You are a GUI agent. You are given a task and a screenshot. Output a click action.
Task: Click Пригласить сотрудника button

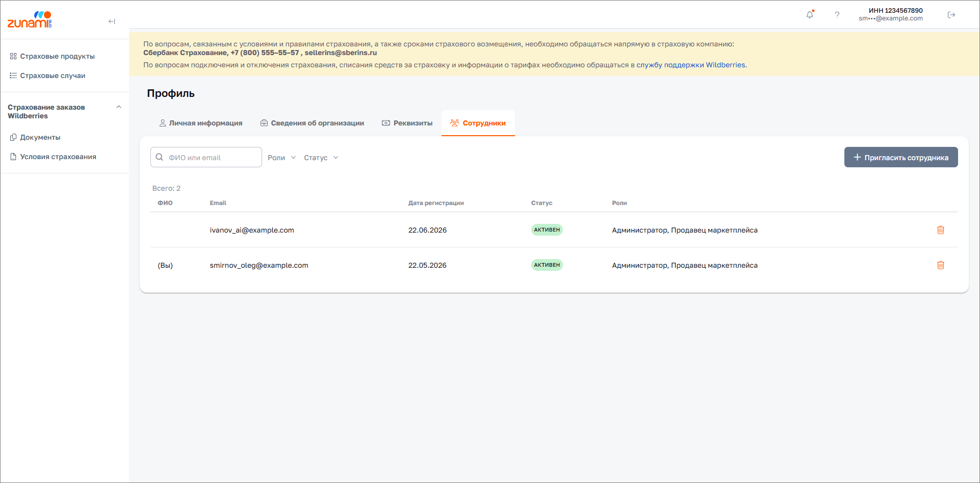(x=901, y=157)
